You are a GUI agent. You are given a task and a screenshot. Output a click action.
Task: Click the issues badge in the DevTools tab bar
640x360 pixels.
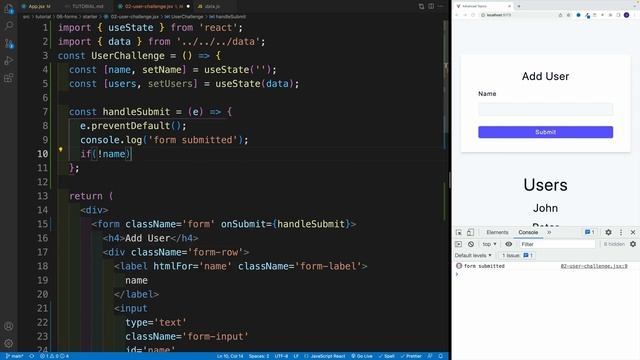click(x=589, y=232)
